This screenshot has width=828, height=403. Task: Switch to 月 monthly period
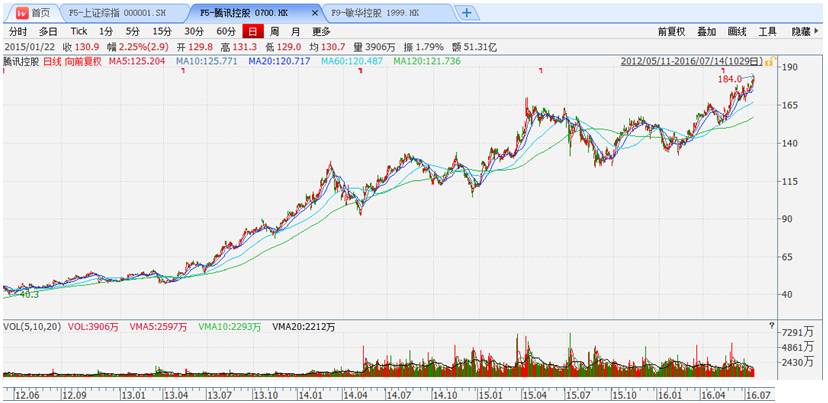(296, 31)
